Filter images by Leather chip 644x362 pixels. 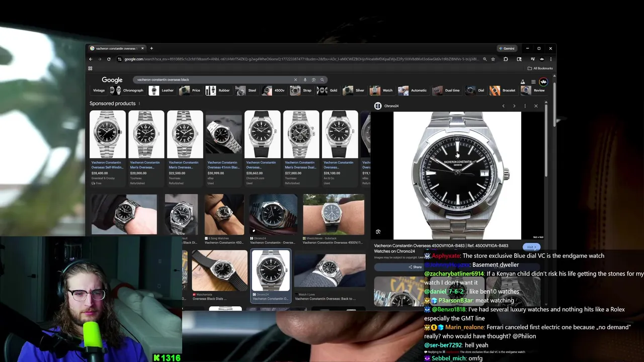[162, 90]
